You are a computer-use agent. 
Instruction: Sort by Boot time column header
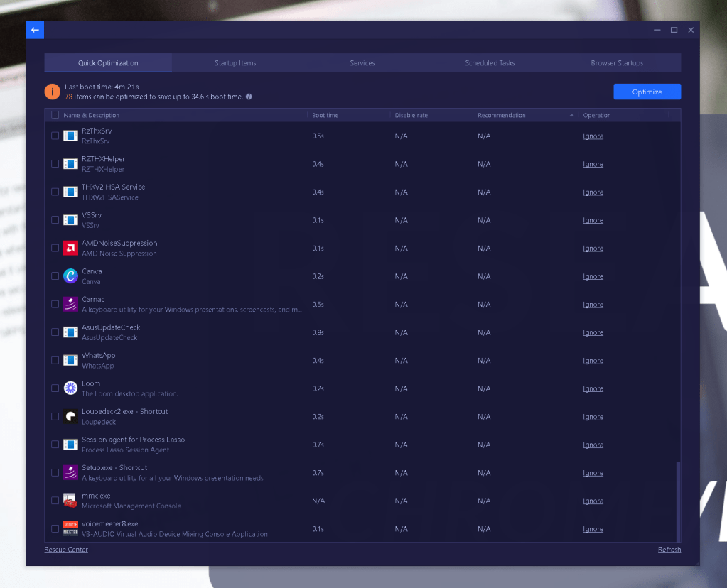pyautogui.click(x=325, y=115)
